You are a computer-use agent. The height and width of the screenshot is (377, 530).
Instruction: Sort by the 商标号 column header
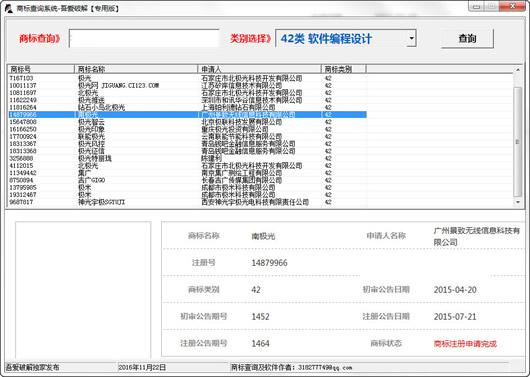(x=41, y=69)
